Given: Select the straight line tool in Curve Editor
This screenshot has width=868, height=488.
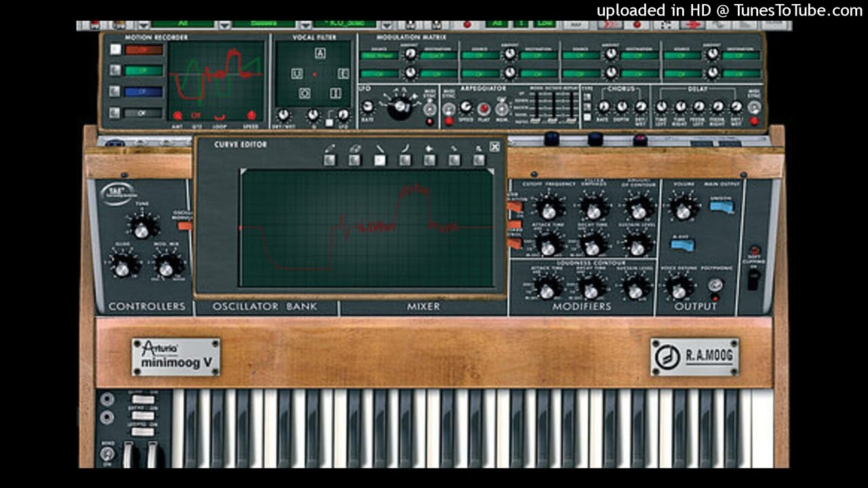Looking at the screenshot, I should (380, 160).
